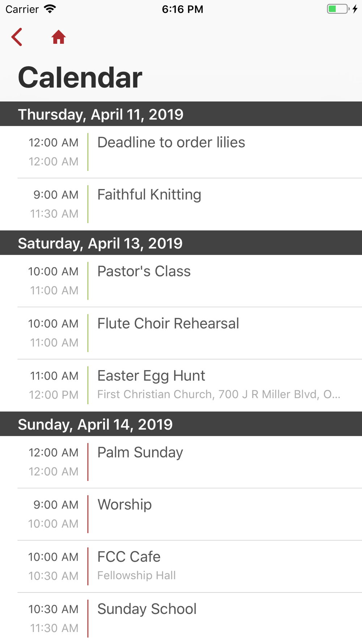Go to home via house icon

[58, 37]
